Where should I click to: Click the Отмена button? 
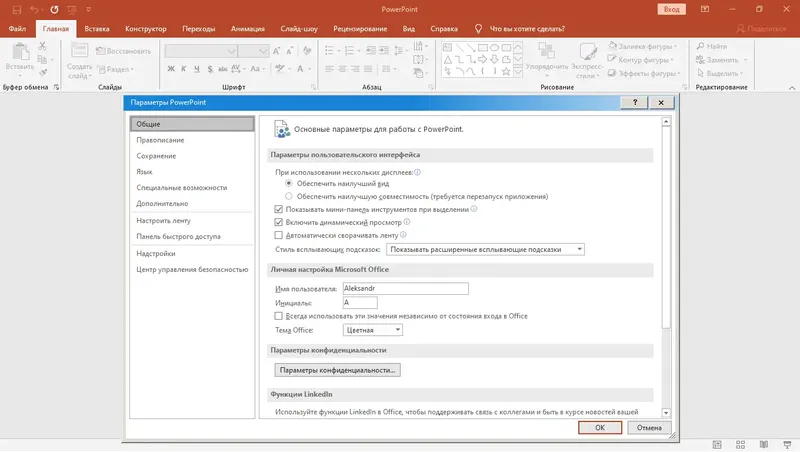(649, 428)
